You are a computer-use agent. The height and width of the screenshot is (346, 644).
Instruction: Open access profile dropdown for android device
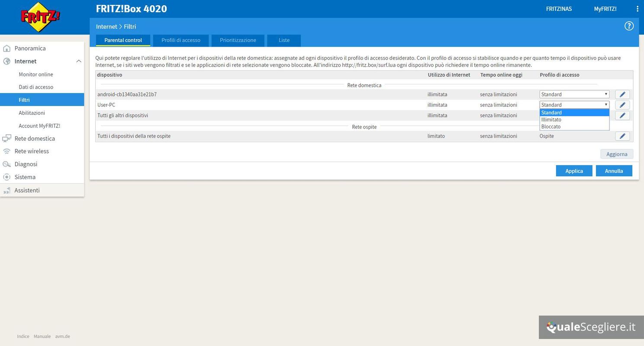[574, 94]
